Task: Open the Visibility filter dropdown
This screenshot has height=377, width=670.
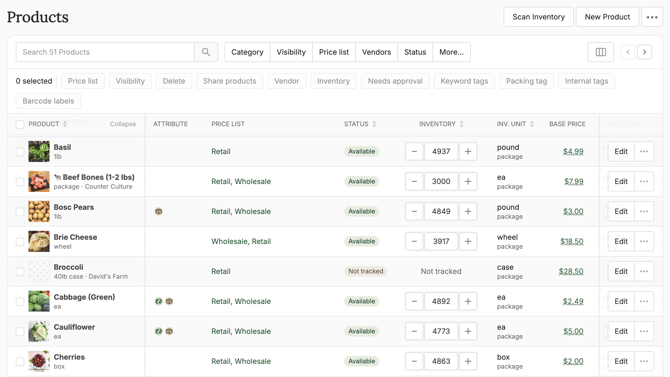Action: 291,52
